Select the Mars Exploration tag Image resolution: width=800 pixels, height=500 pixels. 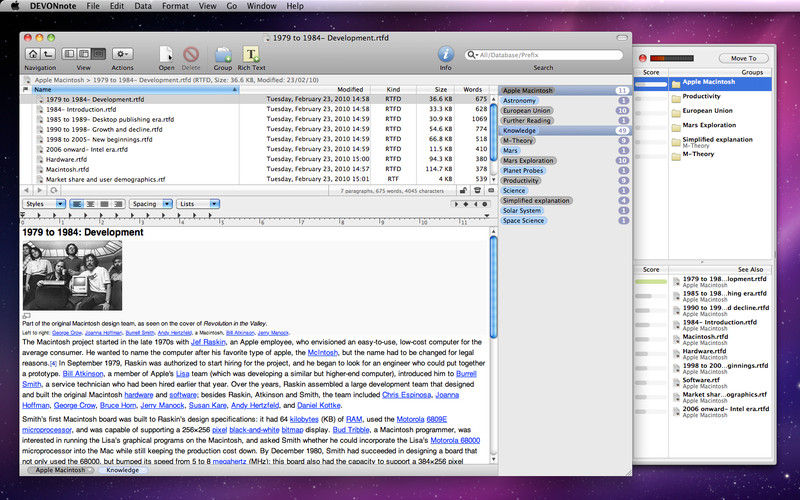click(x=528, y=161)
